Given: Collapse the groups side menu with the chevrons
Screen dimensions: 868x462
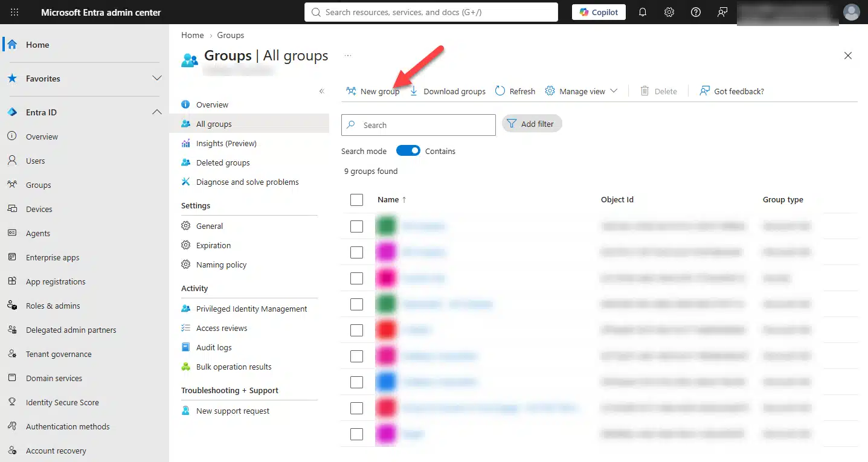Looking at the screenshot, I should pyautogui.click(x=321, y=91).
